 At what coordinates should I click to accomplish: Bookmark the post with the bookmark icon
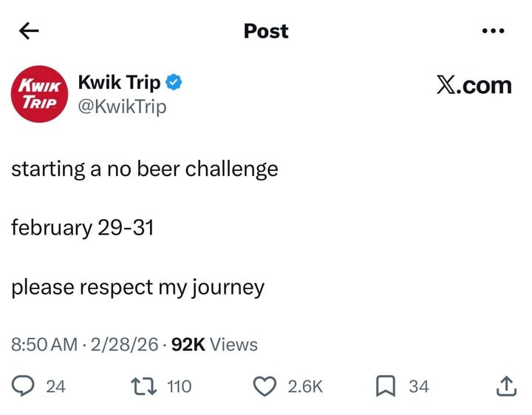tap(384, 386)
